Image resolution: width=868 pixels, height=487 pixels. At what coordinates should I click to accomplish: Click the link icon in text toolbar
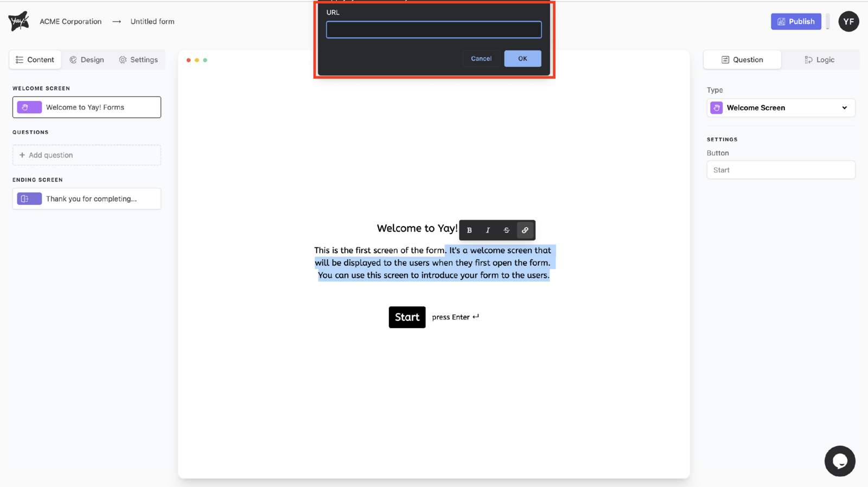pyautogui.click(x=525, y=230)
